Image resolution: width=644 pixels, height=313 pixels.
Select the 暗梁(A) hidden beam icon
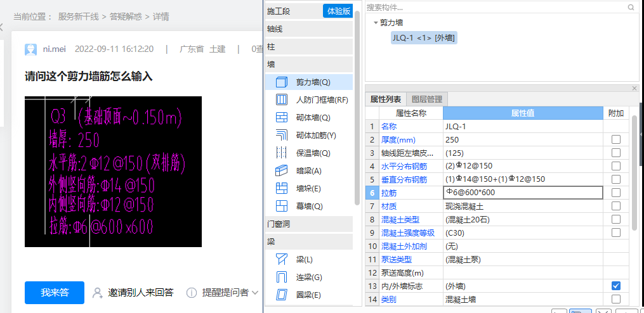click(x=281, y=170)
